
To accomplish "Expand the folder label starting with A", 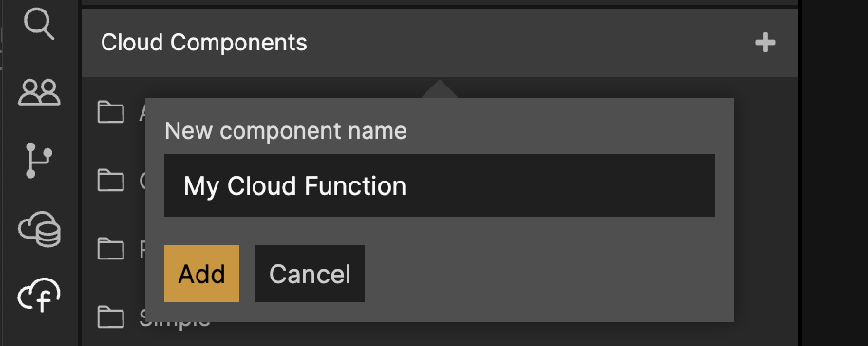I will [142, 112].
